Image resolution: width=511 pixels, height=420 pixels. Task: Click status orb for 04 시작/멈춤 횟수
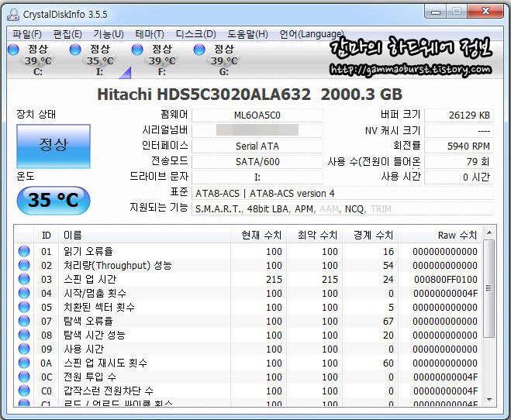[x=24, y=293]
